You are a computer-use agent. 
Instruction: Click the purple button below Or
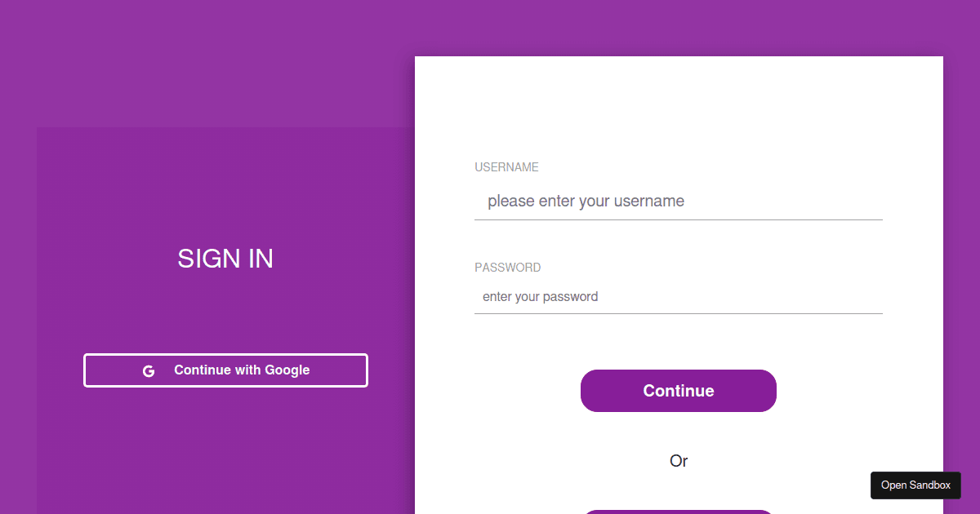click(679, 511)
